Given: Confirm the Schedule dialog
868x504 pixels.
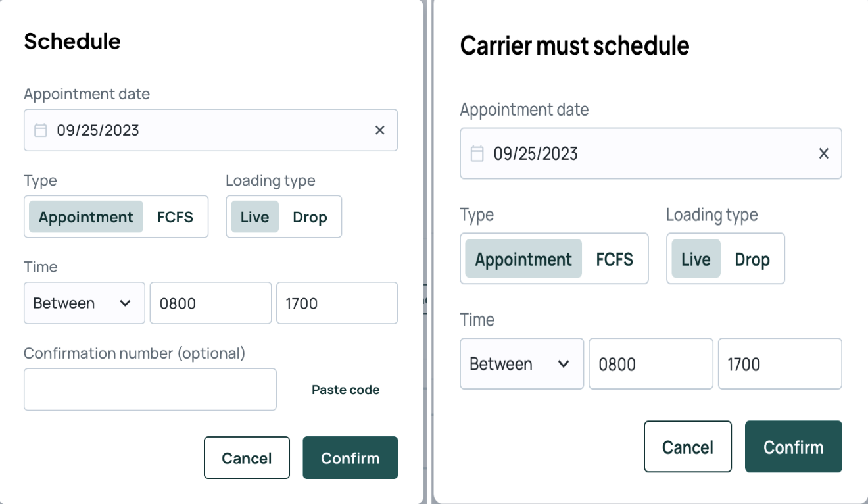Looking at the screenshot, I should coord(350,458).
